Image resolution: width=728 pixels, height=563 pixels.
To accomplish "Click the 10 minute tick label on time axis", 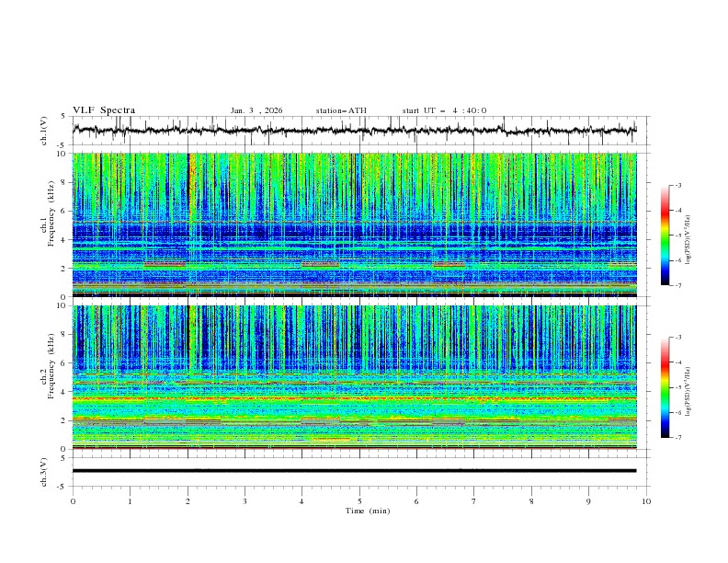I will tap(646, 501).
